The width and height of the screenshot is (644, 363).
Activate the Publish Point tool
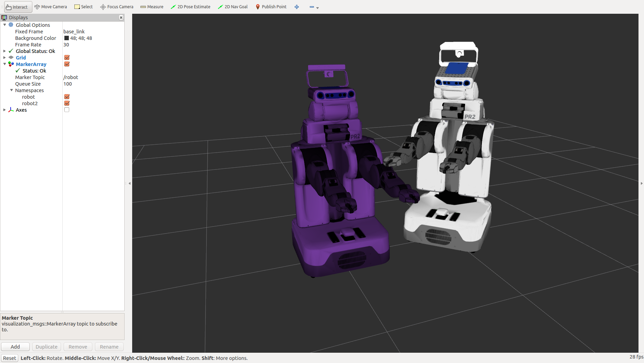coord(271,7)
